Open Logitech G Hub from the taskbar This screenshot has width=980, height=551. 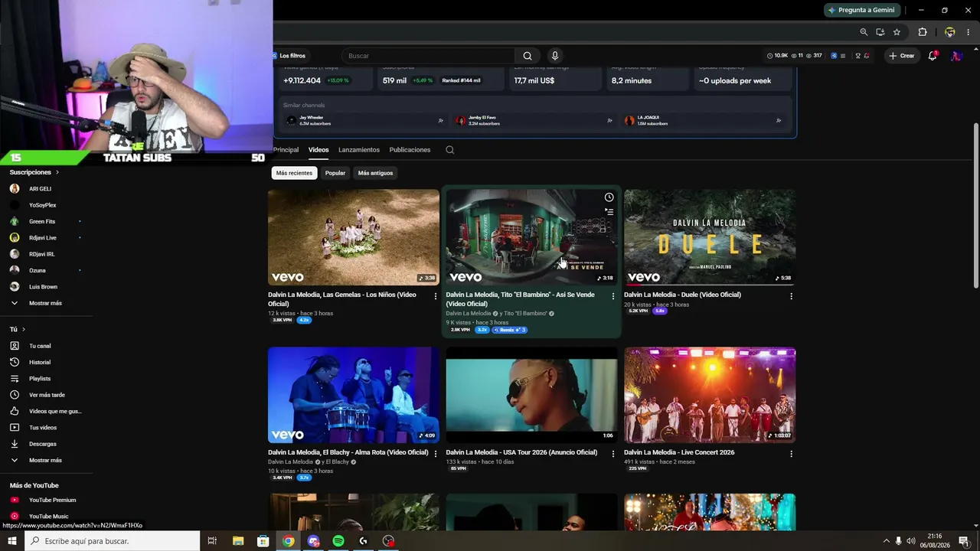[x=364, y=541]
